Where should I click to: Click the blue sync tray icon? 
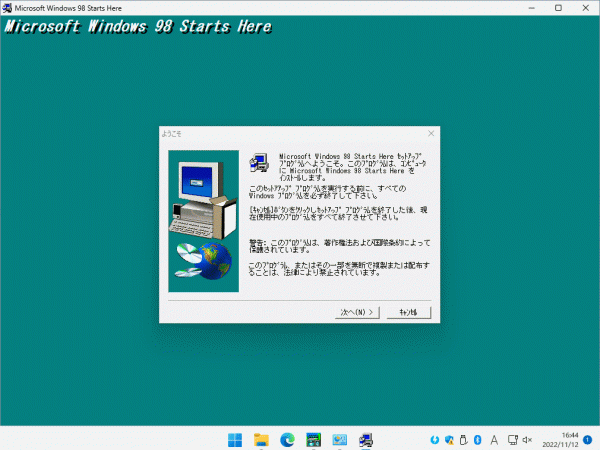(434, 440)
